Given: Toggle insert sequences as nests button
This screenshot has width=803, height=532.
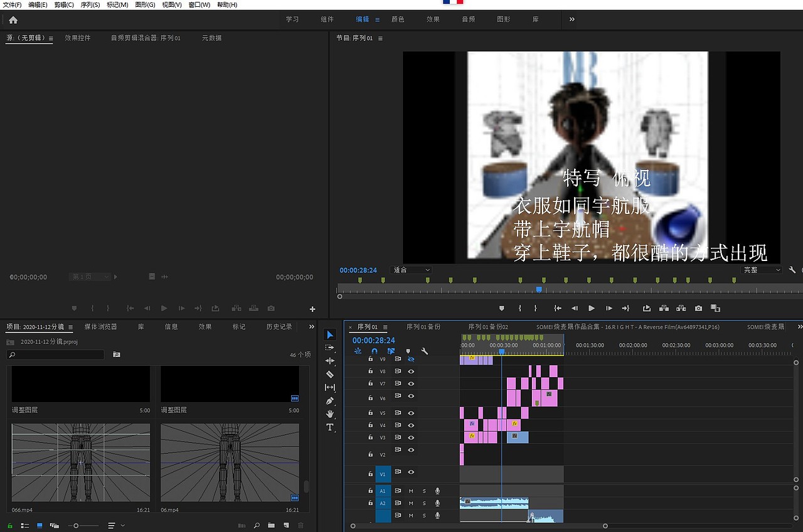Looking at the screenshot, I should [358, 351].
